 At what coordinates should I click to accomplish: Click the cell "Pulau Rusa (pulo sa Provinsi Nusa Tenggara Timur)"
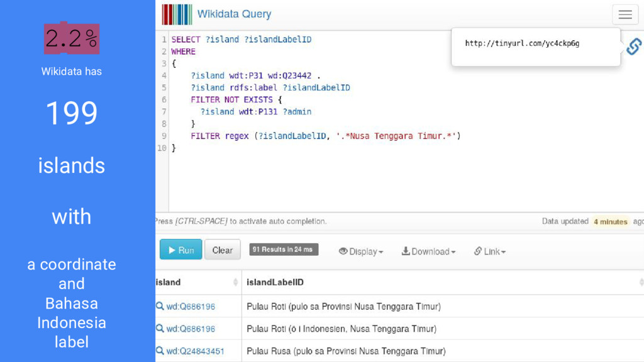tap(346, 351)
